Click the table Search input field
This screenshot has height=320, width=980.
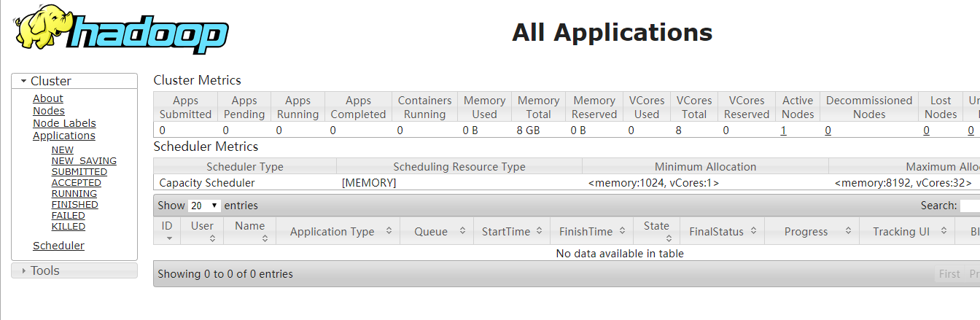(970, 206)
